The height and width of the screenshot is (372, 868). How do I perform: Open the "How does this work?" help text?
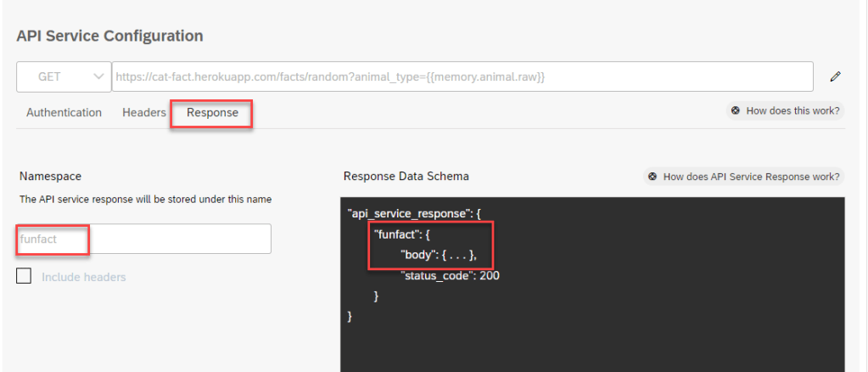coord(792,111)
